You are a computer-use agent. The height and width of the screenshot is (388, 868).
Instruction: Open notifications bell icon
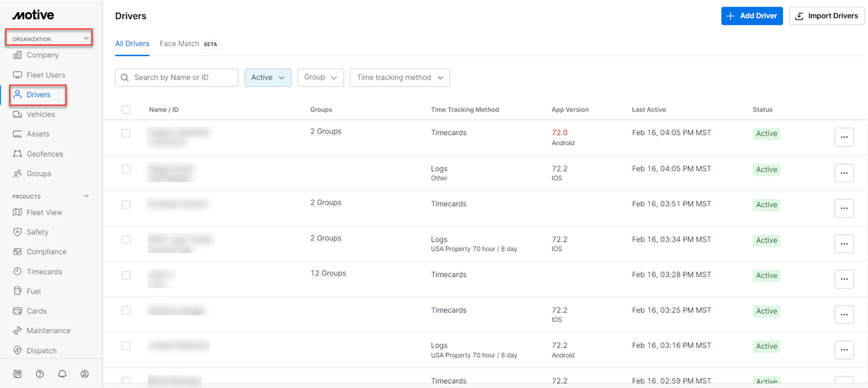coord(62,374)
